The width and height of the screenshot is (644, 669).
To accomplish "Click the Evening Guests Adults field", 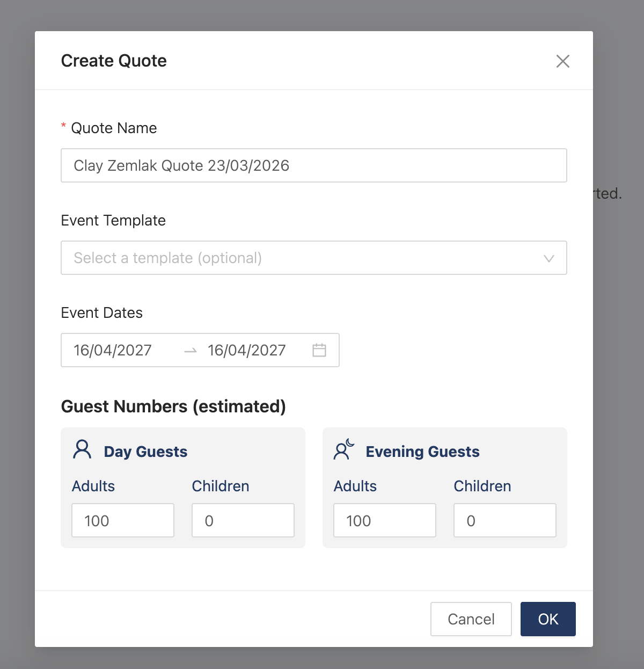I will coord(384,520).
